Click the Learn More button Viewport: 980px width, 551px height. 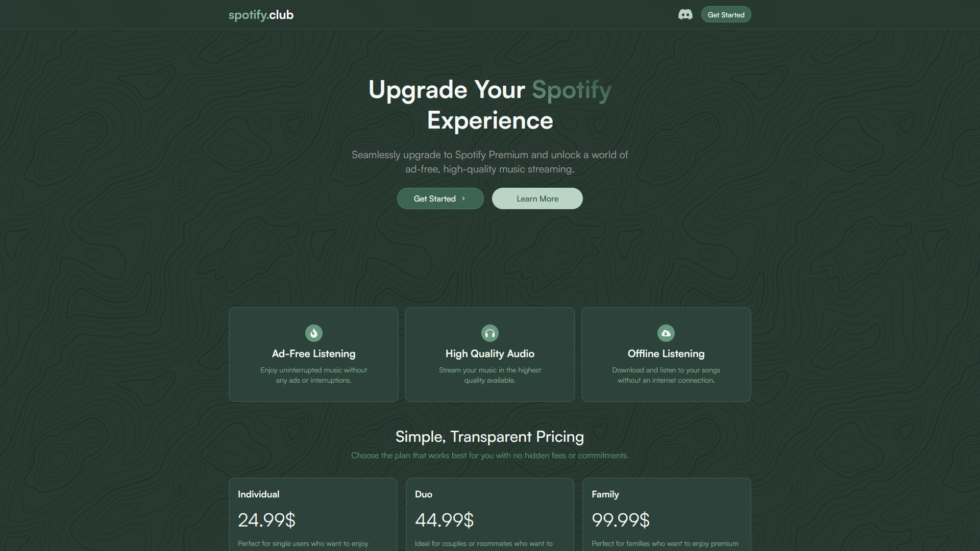[537, 198]
